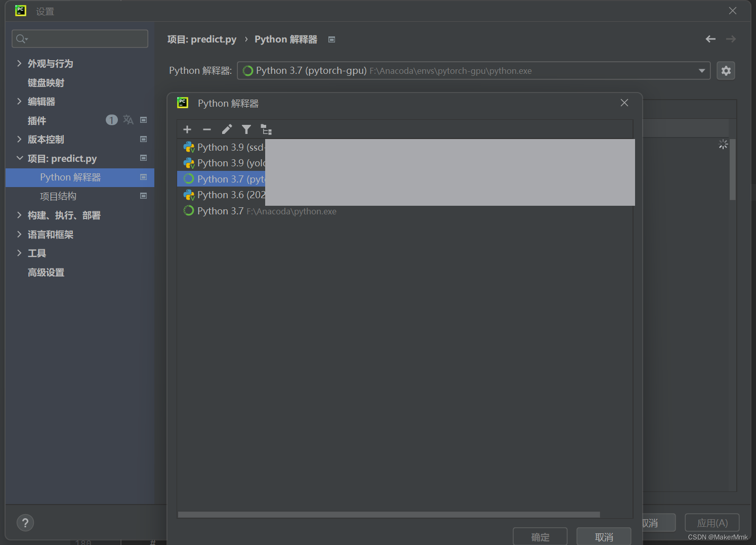The height and width of the screenshot is (545, 756).
Task: Select highlighted Python 3.7 (pyt interpreter row
Action: (x=405, y=179)
